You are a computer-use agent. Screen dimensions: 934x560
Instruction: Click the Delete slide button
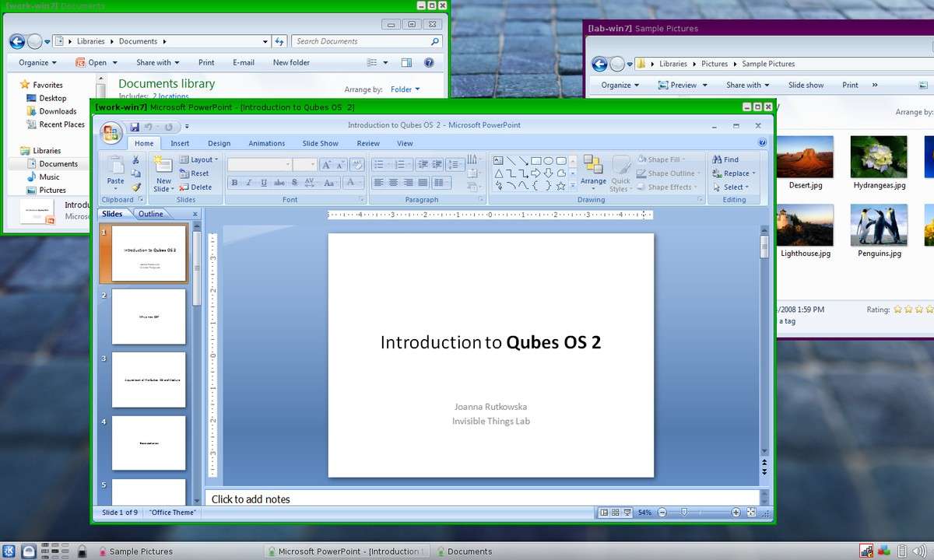195,187
